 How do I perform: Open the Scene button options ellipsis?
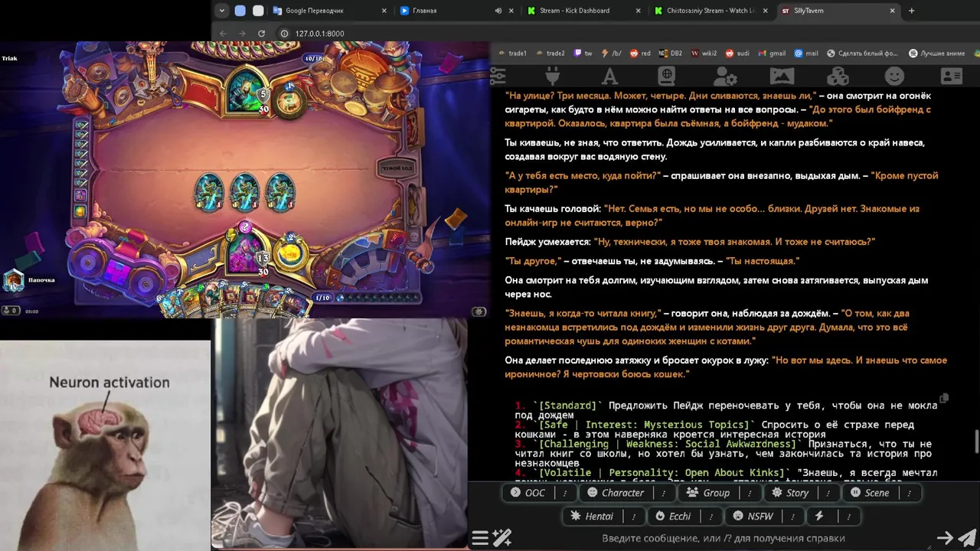[909, 493]
